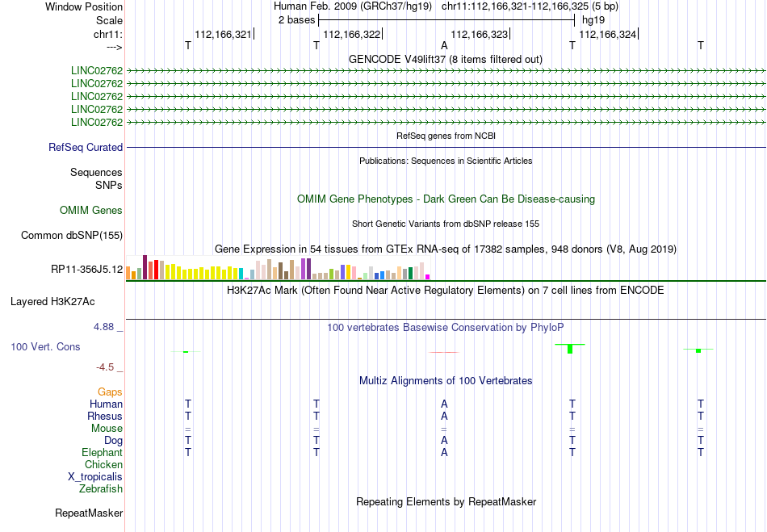Click the '2 bases' scale text
Image resolution: width=767 pixels, height=532 pixels.
(x=297, y=20)
